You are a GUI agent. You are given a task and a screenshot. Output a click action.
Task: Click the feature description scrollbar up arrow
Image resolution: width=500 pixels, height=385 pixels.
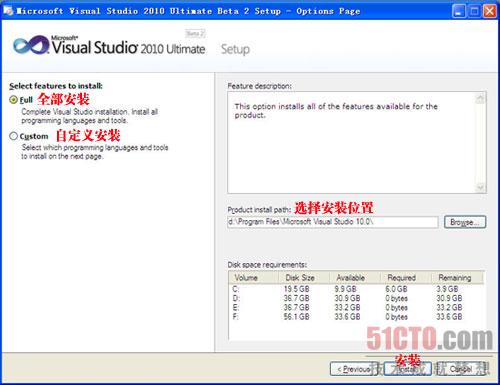[x=480, y=98]
